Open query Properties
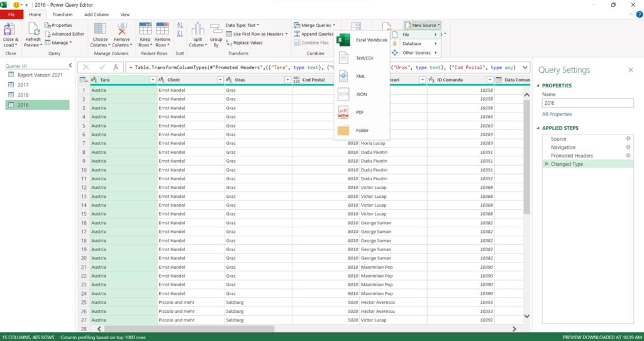The image size is (644, 341). pyautogui.click(x=58, y=25)
